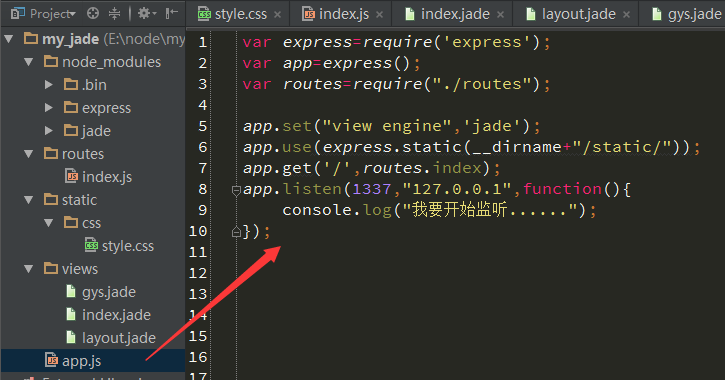Click the "127.0.0.1" string
Image resolution: width=725 pixels, height=380 pixels.
click(457, 189)
